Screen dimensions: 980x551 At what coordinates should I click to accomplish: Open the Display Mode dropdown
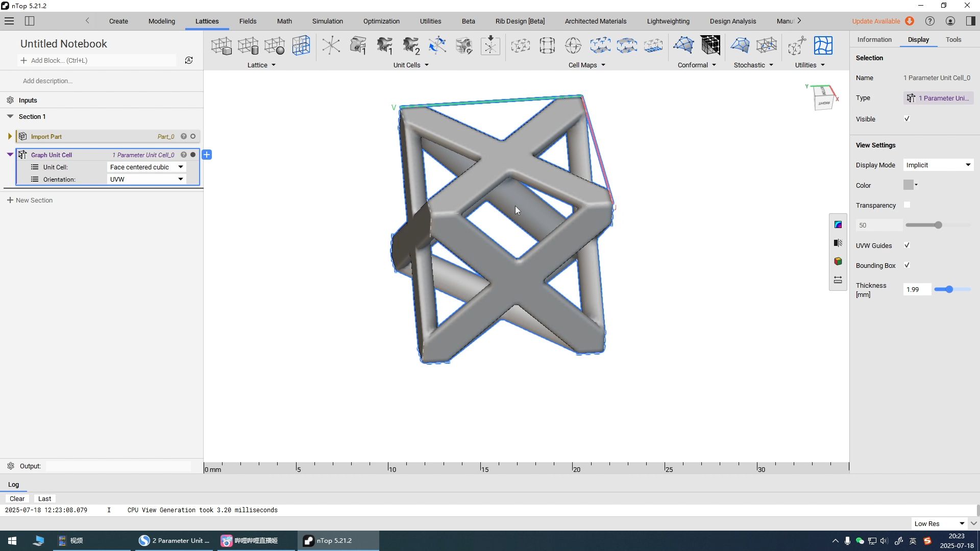tap(938, 165)
